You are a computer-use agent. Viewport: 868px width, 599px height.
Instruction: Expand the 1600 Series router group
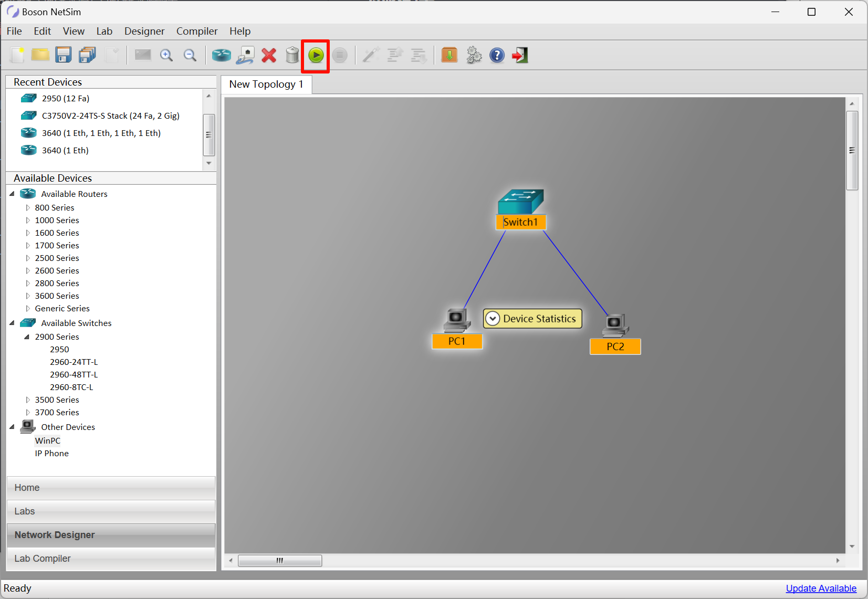(x=28, y=233)
